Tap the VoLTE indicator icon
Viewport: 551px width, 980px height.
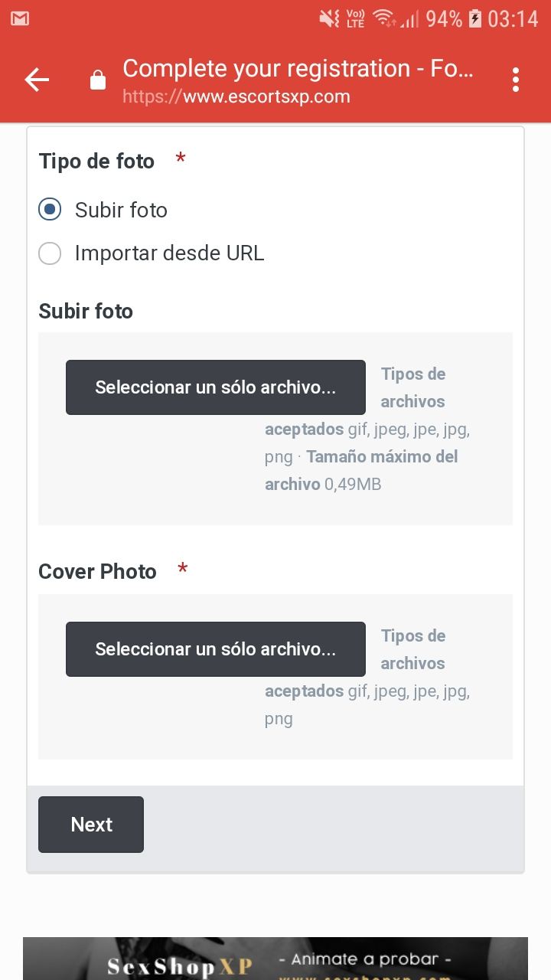pyautogui.click(x=356, y=18)
